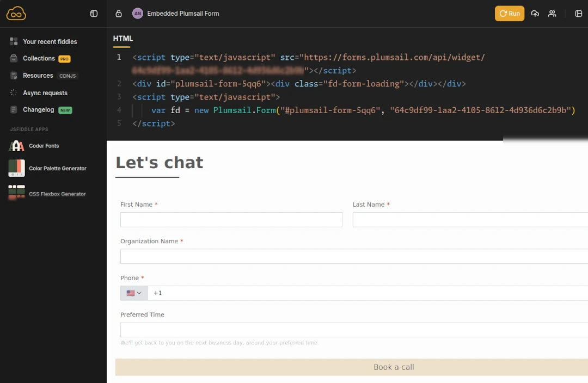Click the Let's chat heading
The image size is (588, 383).
tap(160, 163)
